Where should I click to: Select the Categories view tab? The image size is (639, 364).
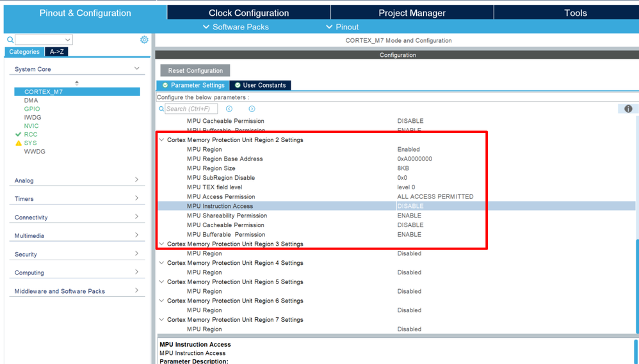pyautogui.click(x=24, y=52)
